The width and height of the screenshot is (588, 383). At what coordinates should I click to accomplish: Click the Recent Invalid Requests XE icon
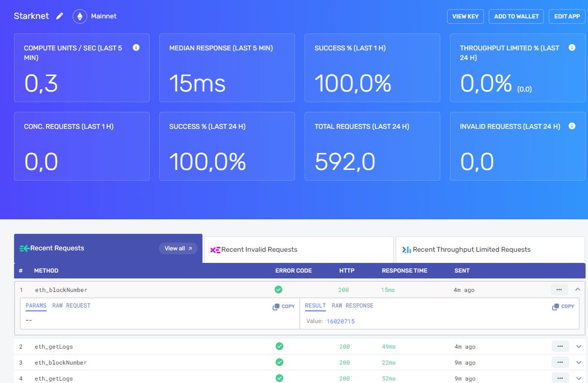[x=215, y=250]
